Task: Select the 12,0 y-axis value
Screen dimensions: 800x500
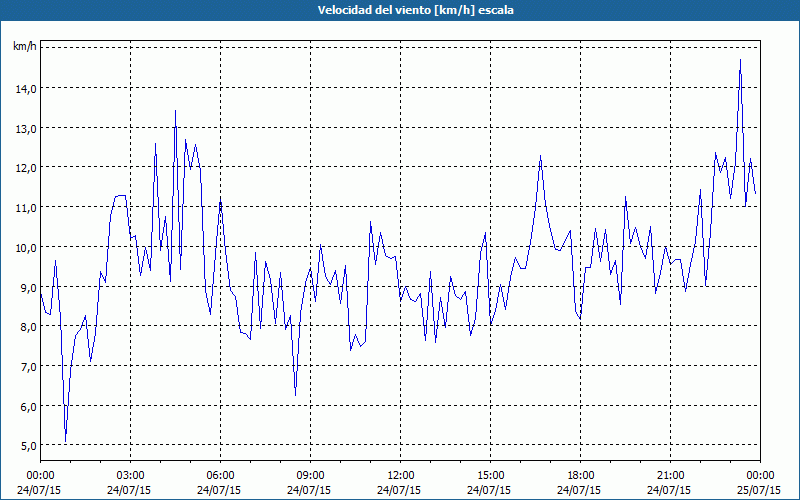Action: click(x=26, y=167)
